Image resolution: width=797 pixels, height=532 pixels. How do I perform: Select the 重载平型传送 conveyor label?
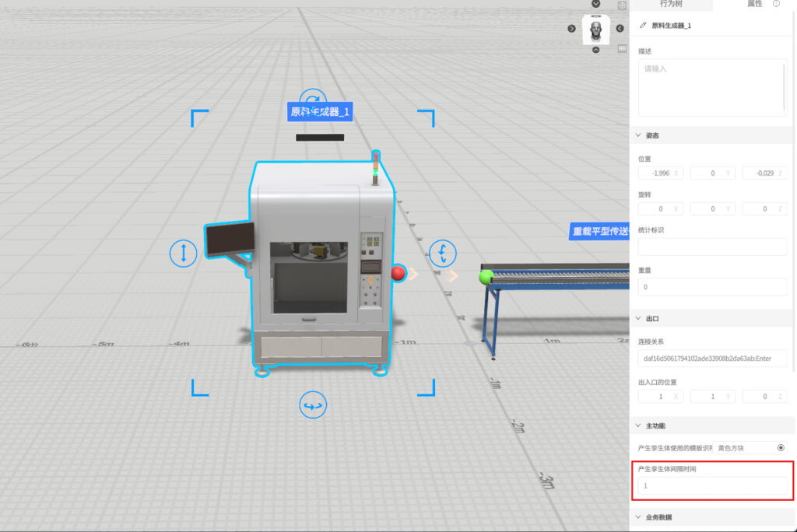599,231
